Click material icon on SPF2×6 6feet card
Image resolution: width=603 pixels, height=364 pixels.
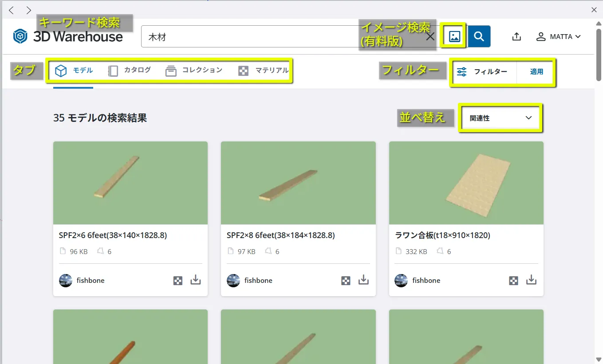pyautogui.click(x=178, y=281)
